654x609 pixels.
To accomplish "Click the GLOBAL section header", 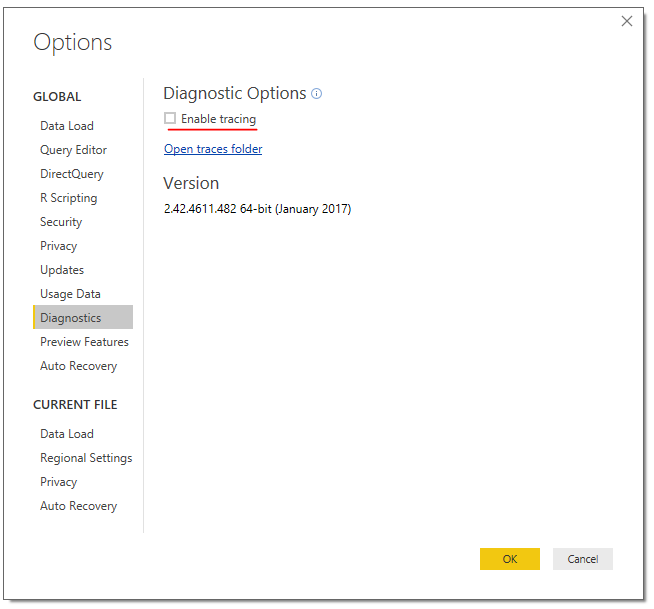I will tap(57, 97).
